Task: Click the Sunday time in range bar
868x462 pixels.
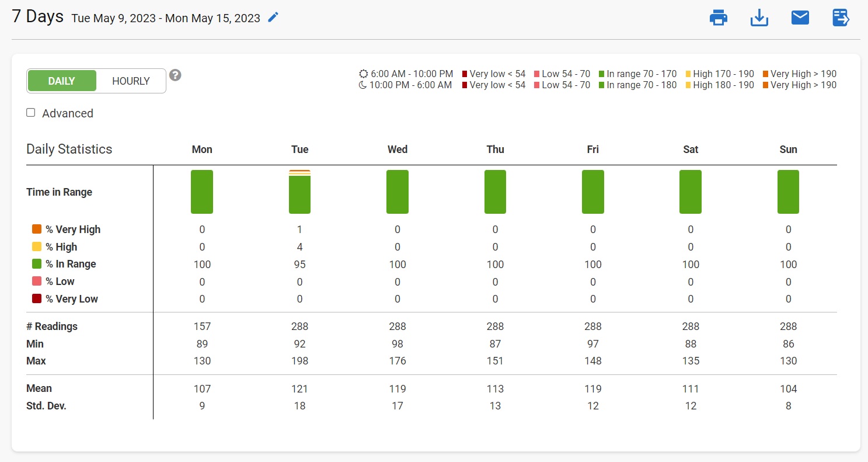Action: click(788, 192)
